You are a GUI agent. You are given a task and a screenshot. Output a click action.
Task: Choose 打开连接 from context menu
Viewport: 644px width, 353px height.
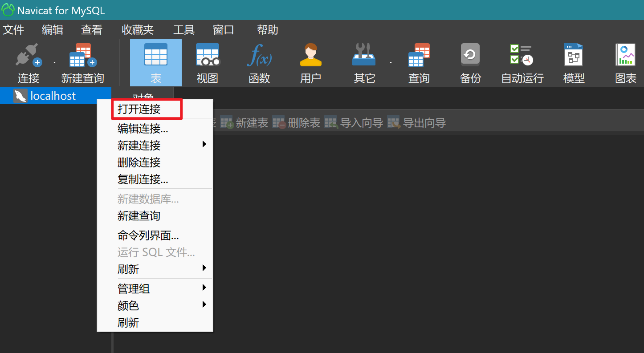click(155, 110)
